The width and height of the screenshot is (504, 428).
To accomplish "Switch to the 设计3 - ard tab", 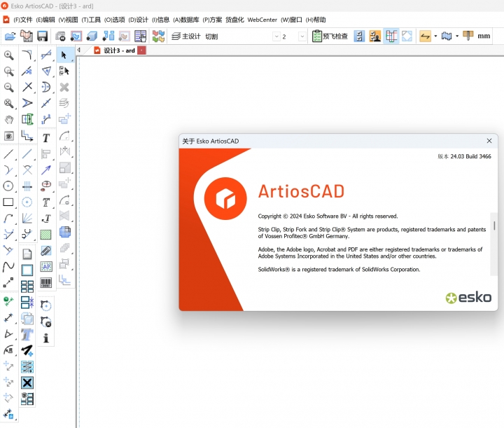I will pyautogui.click(x=119, y=50).
